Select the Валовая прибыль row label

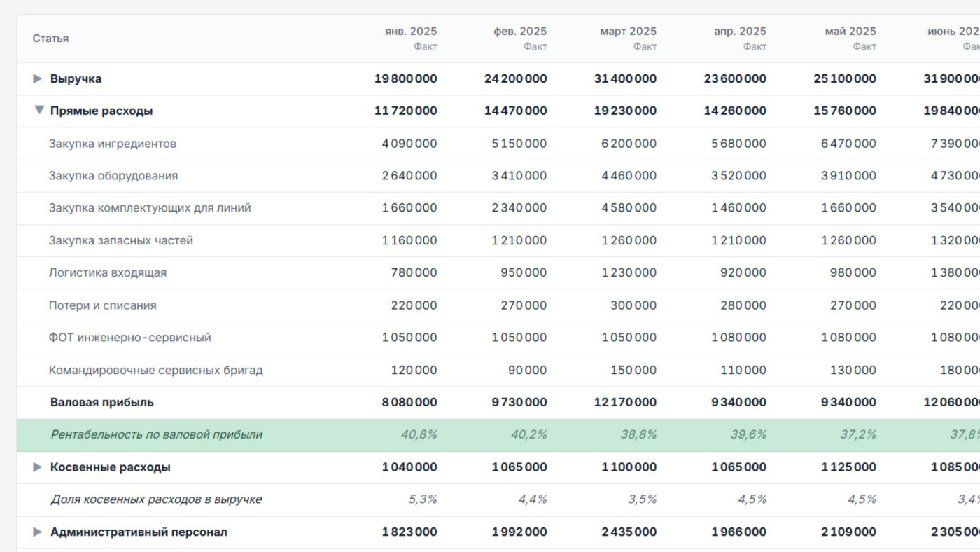[x=102, y=402]
